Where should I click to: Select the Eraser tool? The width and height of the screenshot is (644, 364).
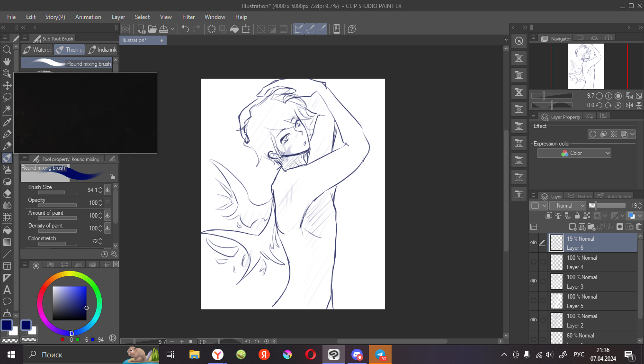(x=7, y=193)
